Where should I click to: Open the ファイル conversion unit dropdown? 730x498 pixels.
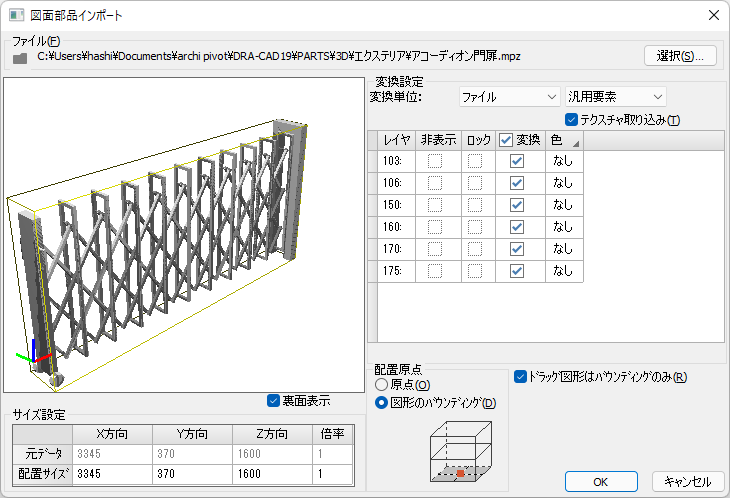508,97
